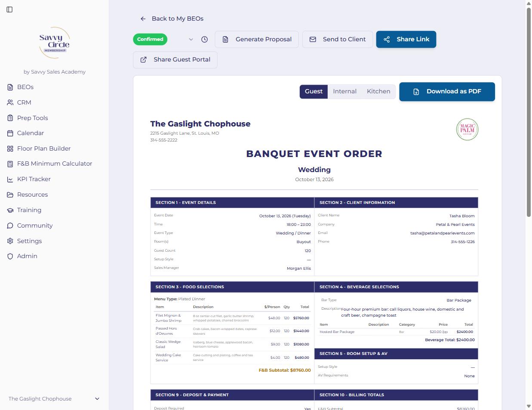
Task: Open the Community chat bubble icon
Action: [10, 225]
